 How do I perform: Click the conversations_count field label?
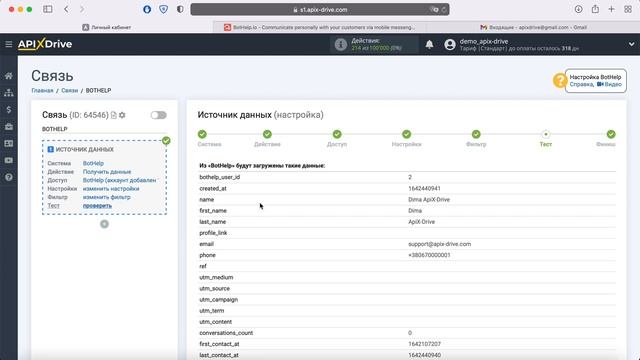click(x=226, y=333)
